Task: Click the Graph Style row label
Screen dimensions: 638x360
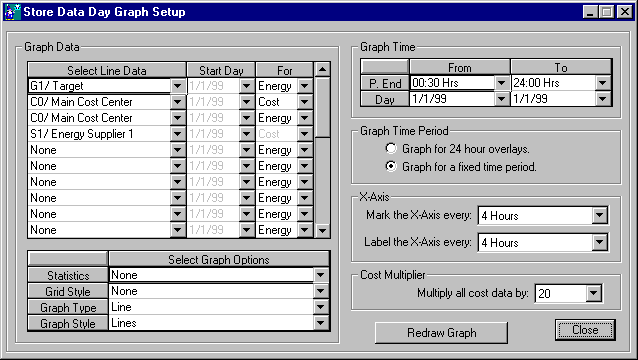Action: tap(68, 323)
